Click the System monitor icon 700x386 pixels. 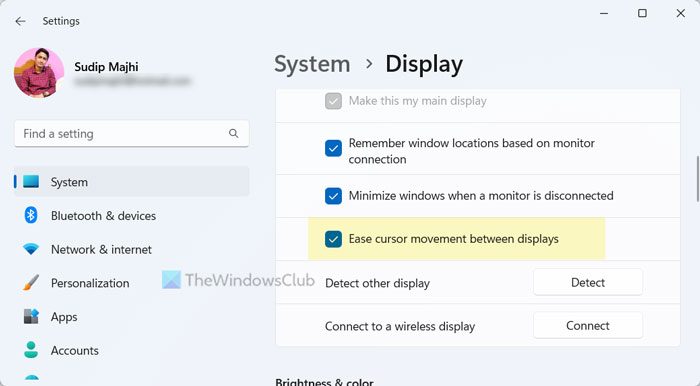tap(31, 182)
